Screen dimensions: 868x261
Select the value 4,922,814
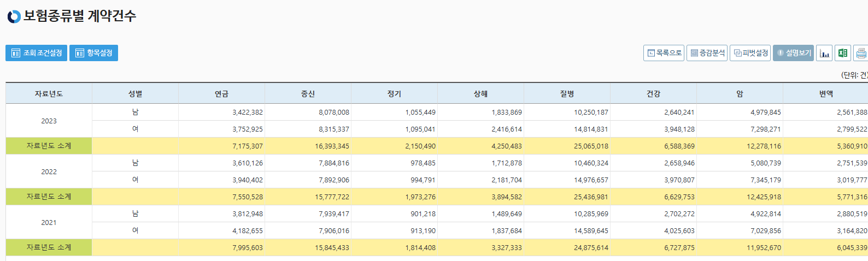[766, 214]
